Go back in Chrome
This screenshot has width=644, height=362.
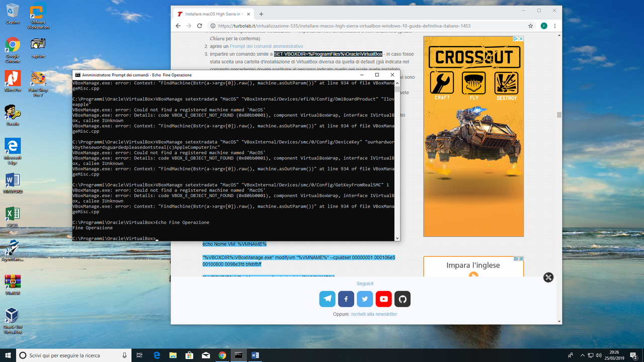(178, 26)
